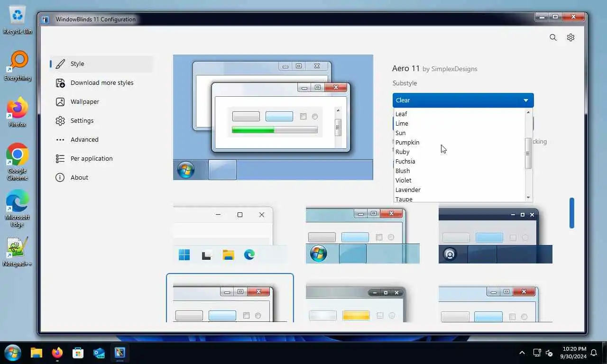
Task: Choose Sun substyle from list
Action: click(x=459, y=133)
